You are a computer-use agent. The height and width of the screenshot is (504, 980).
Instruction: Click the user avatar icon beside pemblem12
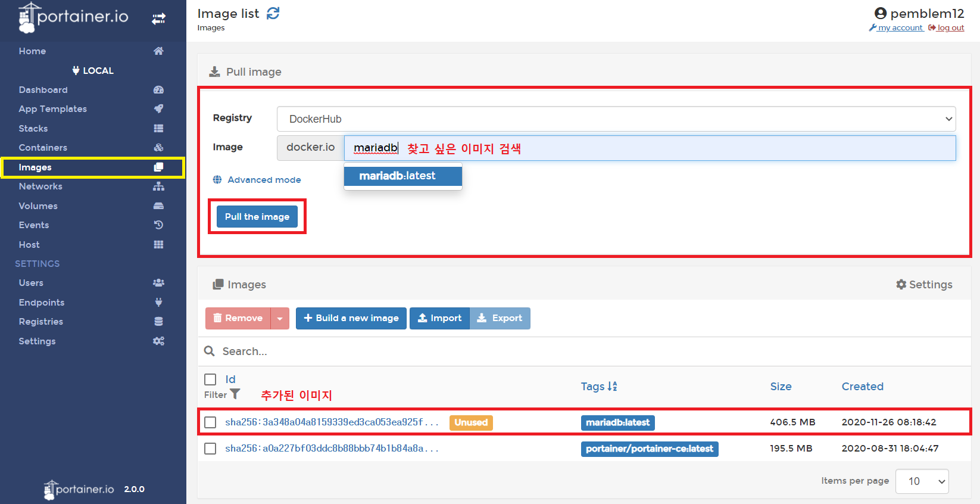tap(881, 13)
